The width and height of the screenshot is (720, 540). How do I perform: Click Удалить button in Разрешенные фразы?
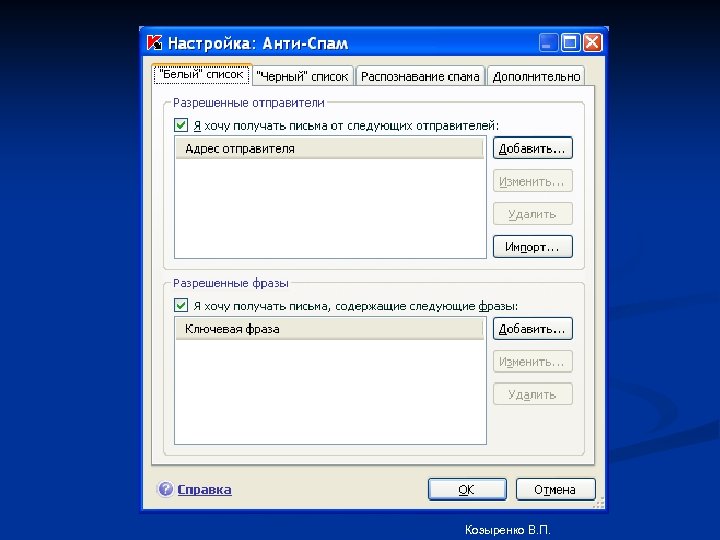pos(533,394)
